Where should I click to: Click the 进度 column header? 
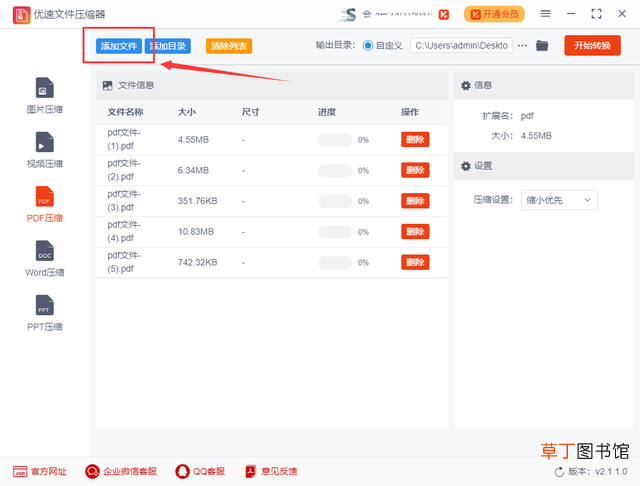coord(327,112)
